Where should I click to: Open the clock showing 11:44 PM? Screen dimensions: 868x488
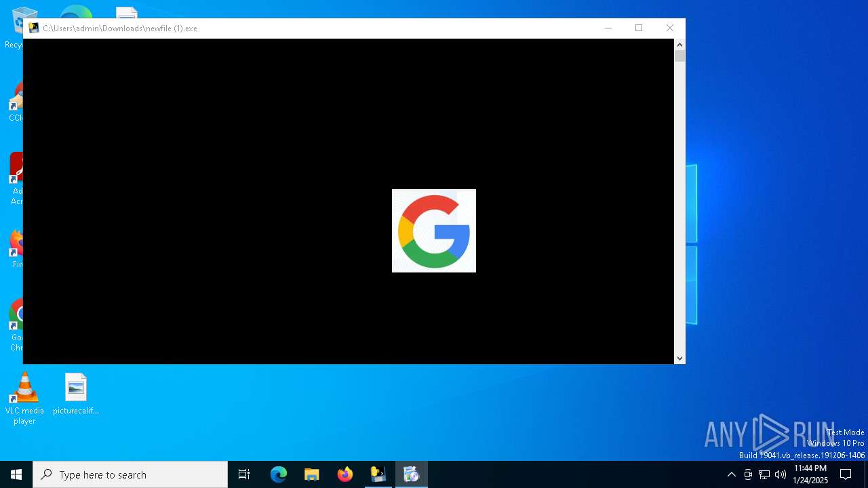click(x=810, y=474)
